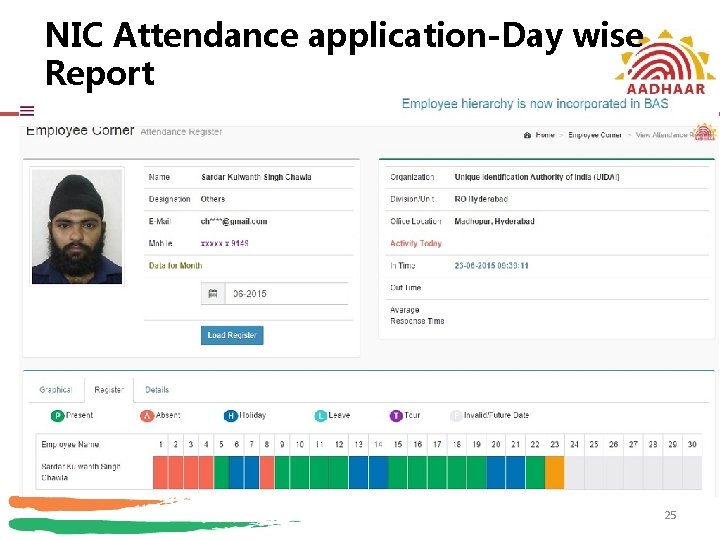Click the Home icon in breadcrumb
The height and width of the screenshot is (540, 720).
coord(527,135)
